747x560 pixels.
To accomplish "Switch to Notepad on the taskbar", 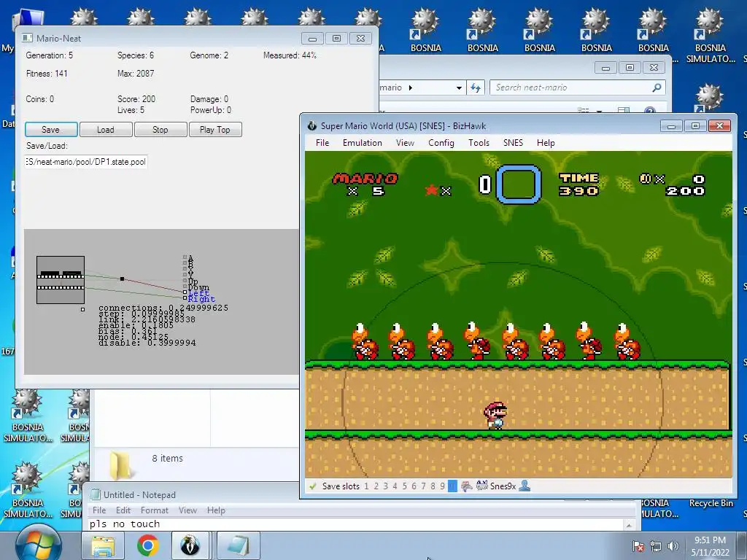I will (x=239, y=545).
